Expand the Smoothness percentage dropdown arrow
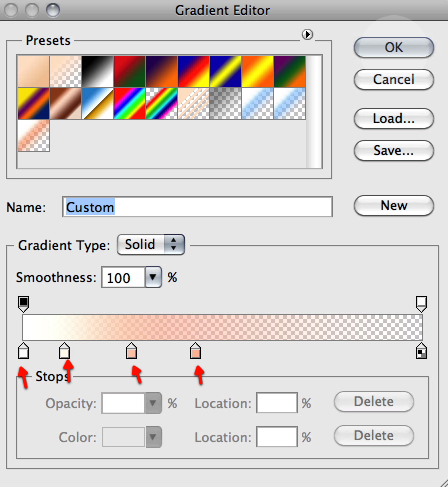Screen dimensions: 448x487 (x=153, y=277)
